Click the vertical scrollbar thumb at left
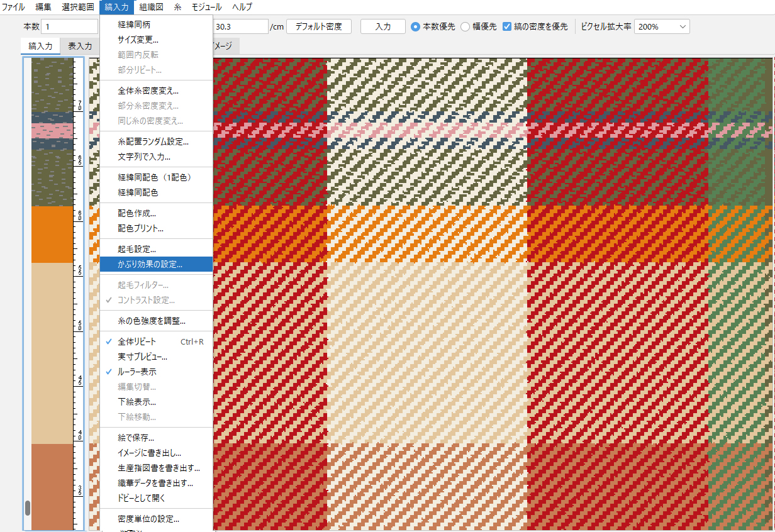The height and width of the screenshot is (532, 775). 27,508
